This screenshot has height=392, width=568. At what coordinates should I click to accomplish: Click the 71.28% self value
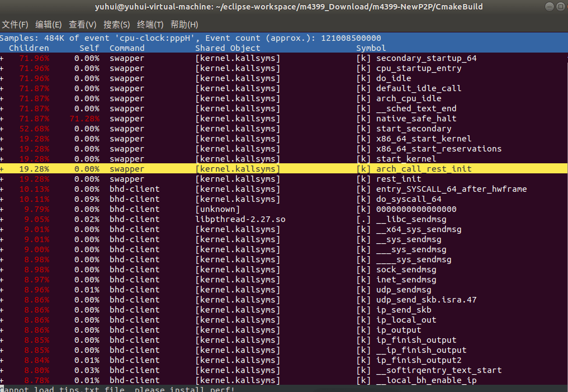[84, 119]
